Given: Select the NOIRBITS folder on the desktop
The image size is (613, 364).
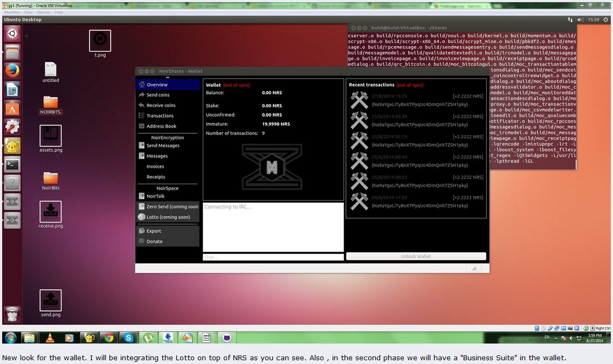Looking at the screenshot, I should coord(51,105).
